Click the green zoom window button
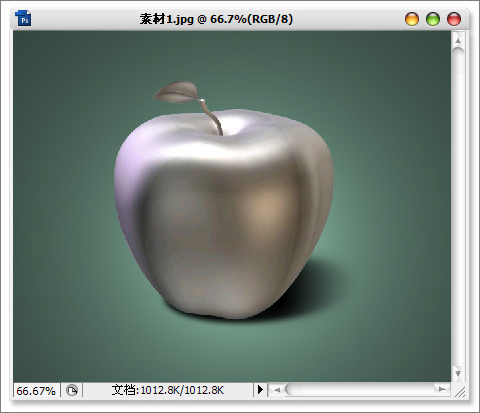The width and height of the screenshot is (480, 413). (433, 19)
